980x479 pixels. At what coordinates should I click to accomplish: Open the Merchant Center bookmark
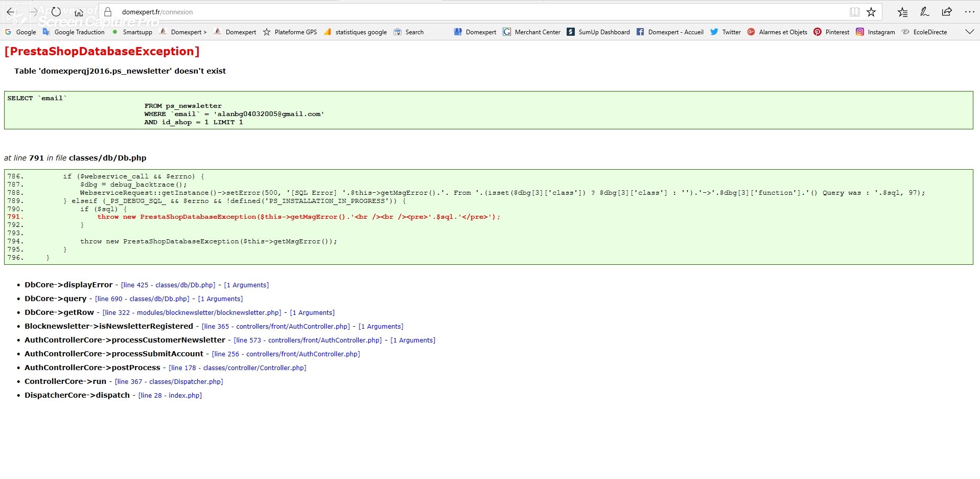(x=532, y=32)
